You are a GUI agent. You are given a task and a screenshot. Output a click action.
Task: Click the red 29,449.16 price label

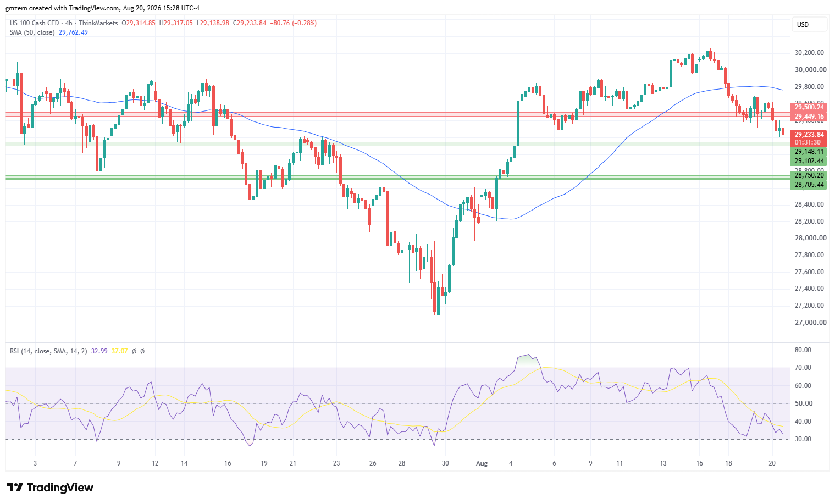coord(809,117)
